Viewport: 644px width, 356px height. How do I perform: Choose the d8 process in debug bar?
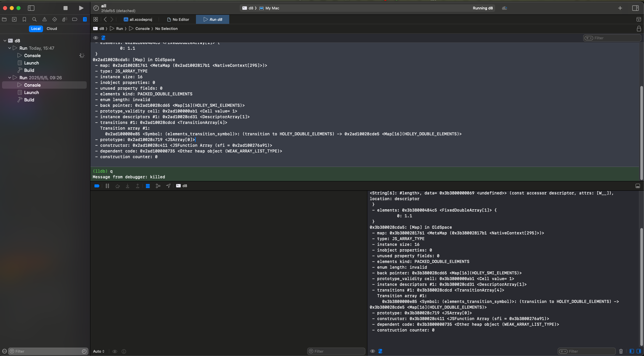[x=182, y=186]
